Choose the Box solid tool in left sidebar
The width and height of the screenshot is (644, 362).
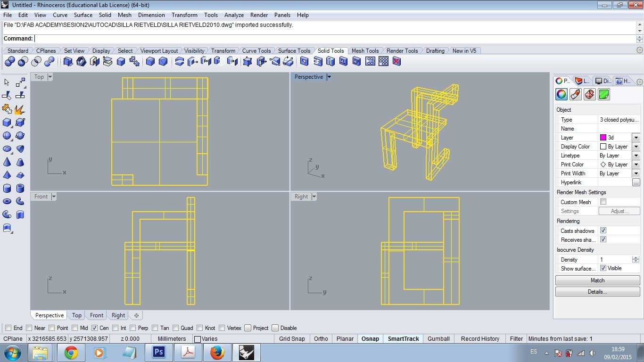coord(7,123)
